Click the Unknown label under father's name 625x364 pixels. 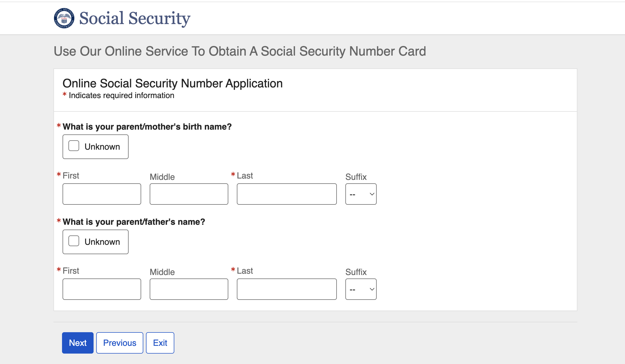[x=102, y=242]
